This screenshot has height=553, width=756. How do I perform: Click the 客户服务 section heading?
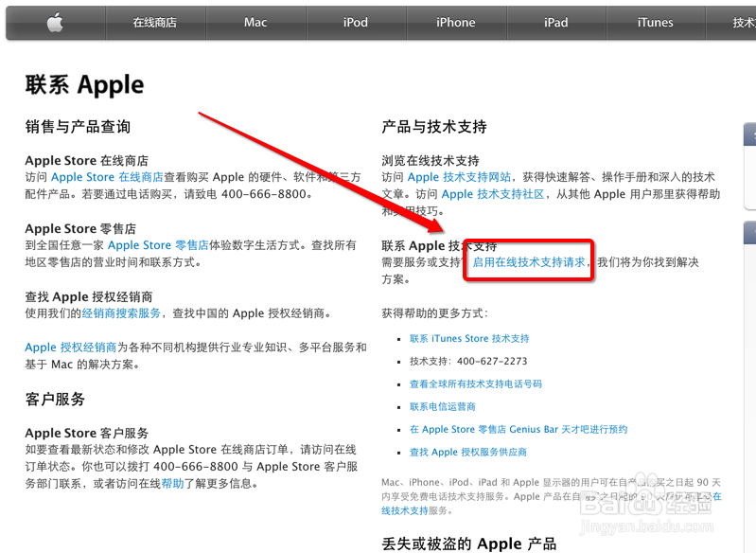[55, 399]
